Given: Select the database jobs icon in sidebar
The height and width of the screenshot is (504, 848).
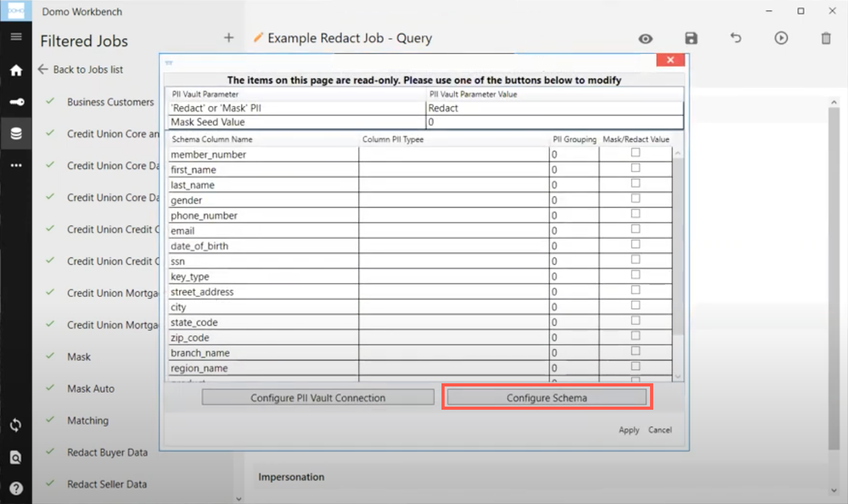Looking at the screenshot, I should (16, 133).
